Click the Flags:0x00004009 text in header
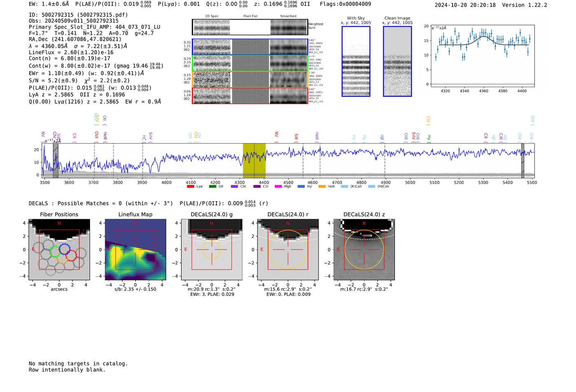Image resolution: width=576 pixels, height=392 pixels. click(x=345, y=4)
